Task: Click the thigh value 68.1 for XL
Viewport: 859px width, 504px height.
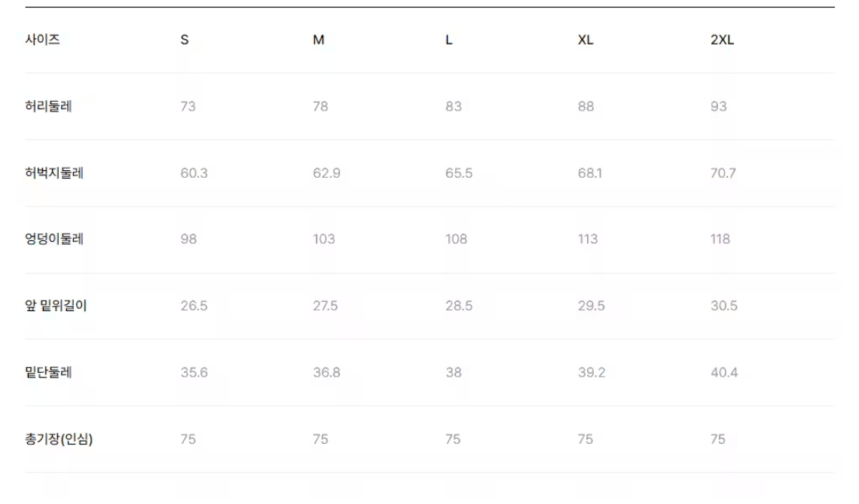Action: pos(590,173)
